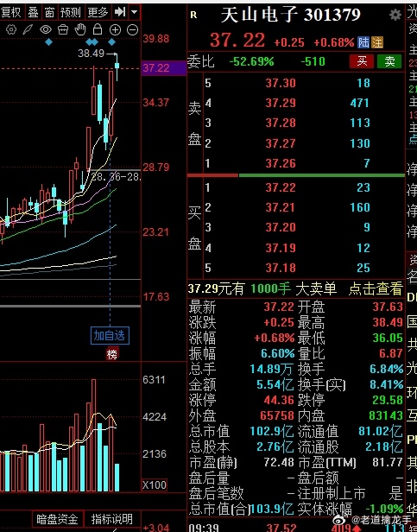Click the 38.49 high price label
The width and height of the screenshot is (417, 532).
[x=91, y=54]
